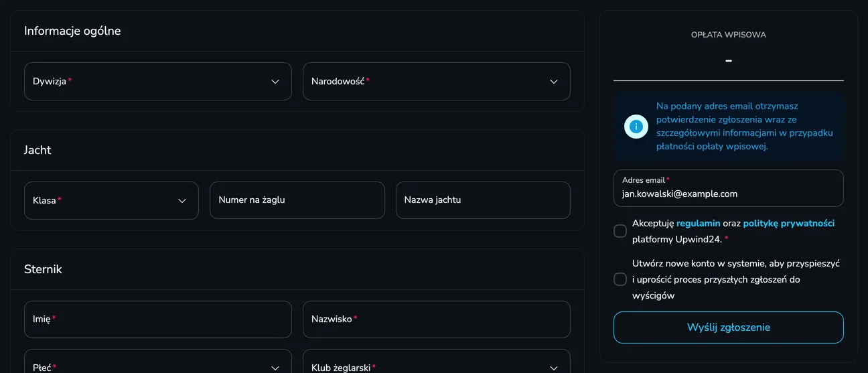Enable the create new account checkbox

pos(620,279)
